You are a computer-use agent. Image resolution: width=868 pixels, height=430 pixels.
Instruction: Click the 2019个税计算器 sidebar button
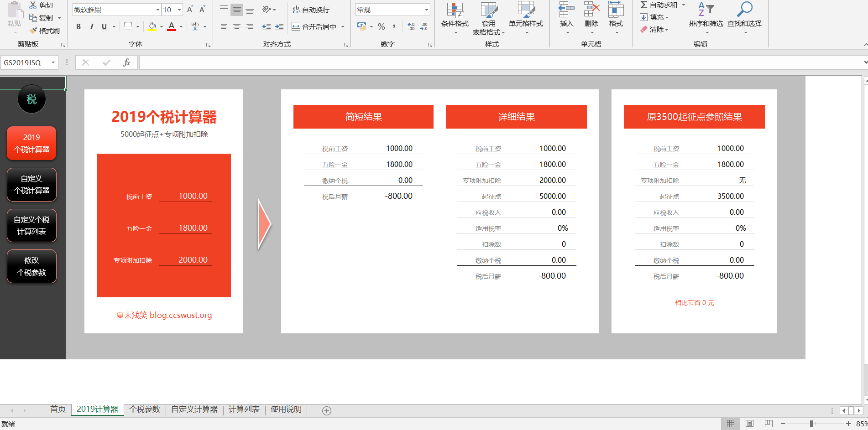tap(31, 143)
